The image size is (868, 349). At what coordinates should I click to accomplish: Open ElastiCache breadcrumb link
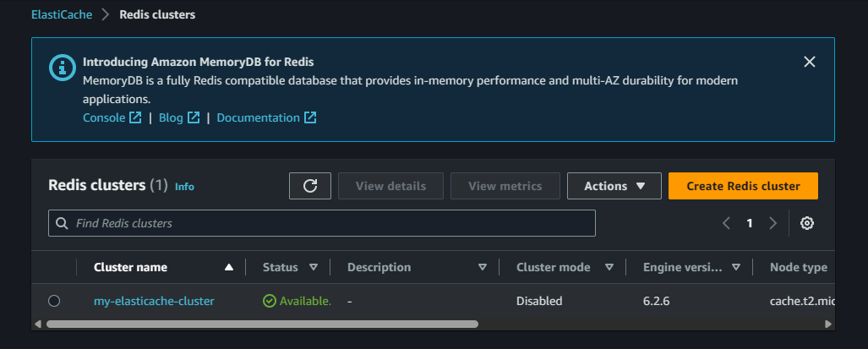click(62, 14)
